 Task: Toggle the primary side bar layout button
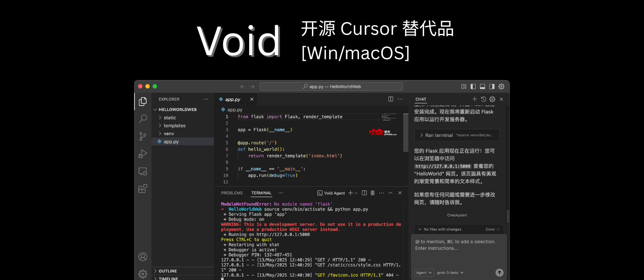point(473,86)
